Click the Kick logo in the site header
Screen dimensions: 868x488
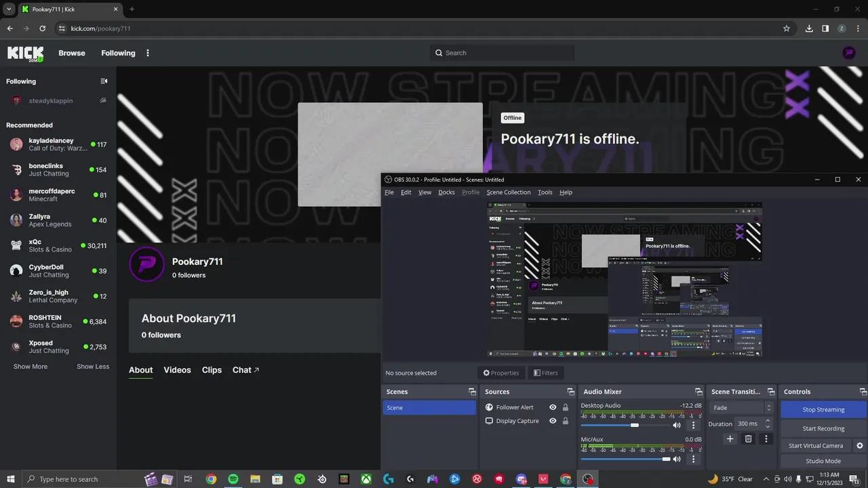[x=25, y=54]
